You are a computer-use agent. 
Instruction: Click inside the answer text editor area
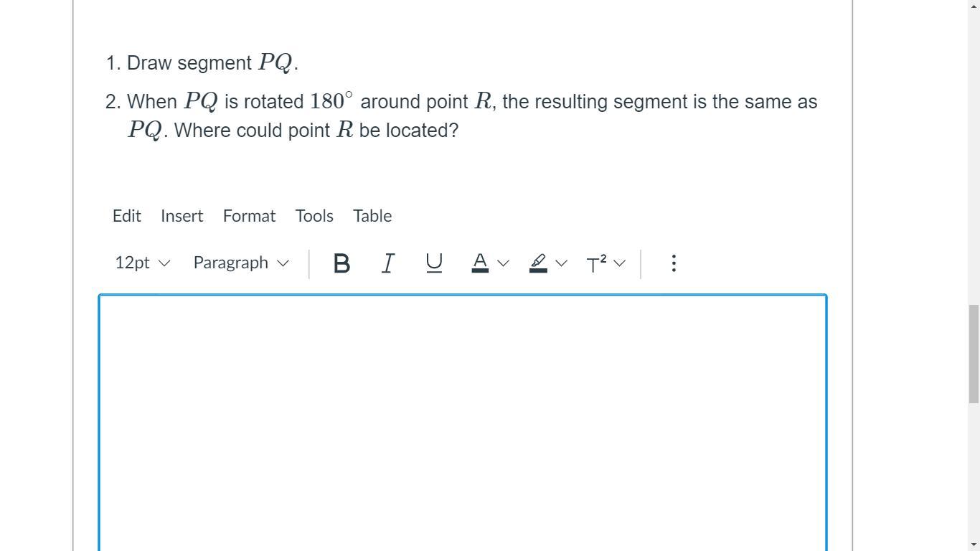(x=463, y=423)
